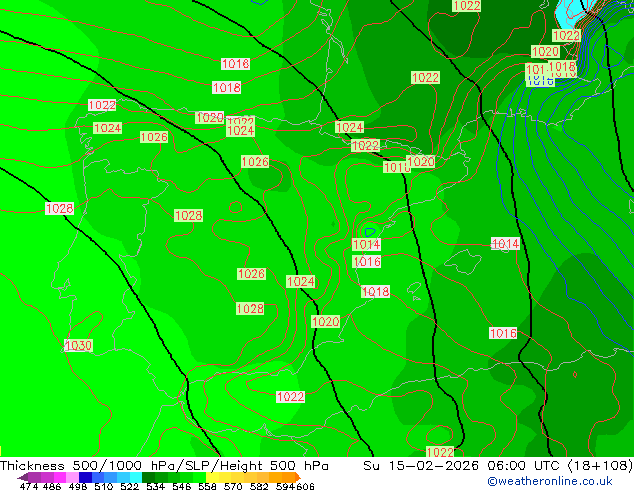Pick the dark green legend swatch at 534
634x490 pixels.
pyautogui.click(x=148, y=477)
